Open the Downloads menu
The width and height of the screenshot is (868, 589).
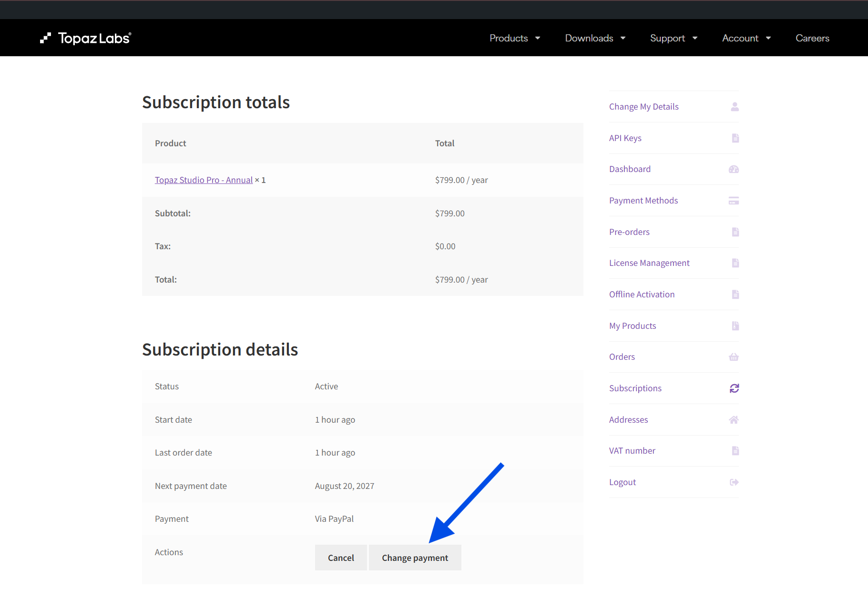[589, 38]
